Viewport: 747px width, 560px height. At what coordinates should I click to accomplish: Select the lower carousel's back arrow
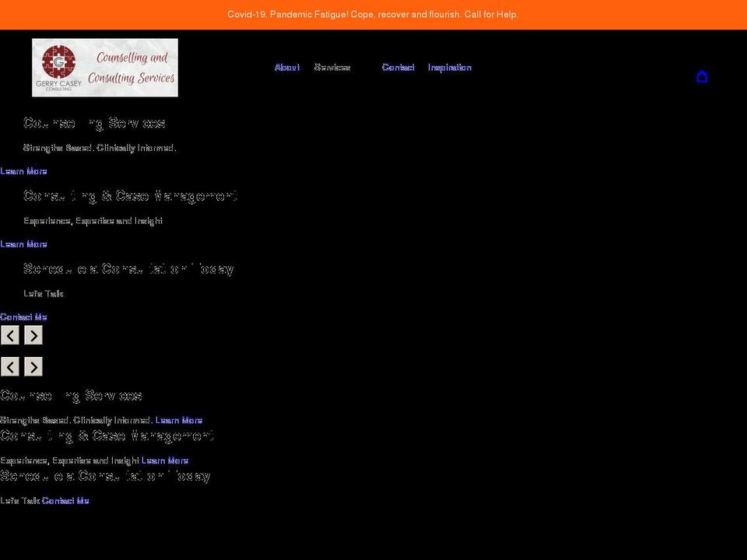10,366
